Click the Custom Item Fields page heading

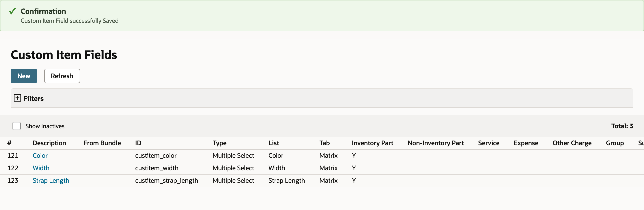[x=64, y=55]
